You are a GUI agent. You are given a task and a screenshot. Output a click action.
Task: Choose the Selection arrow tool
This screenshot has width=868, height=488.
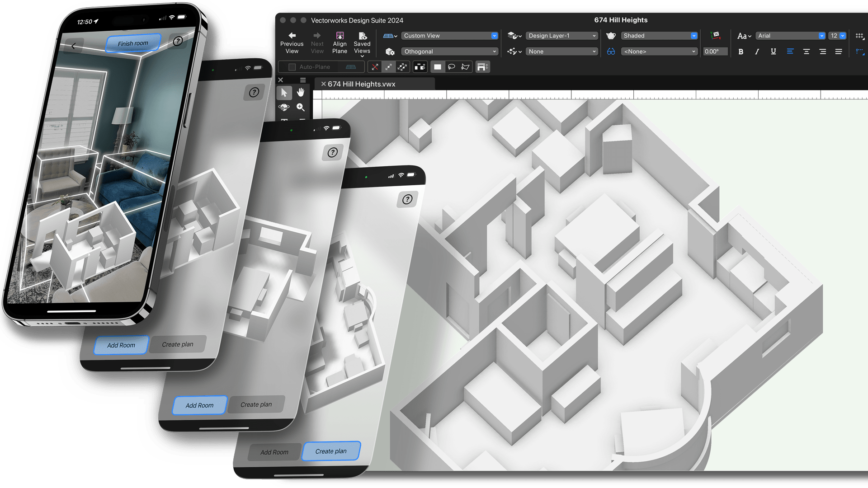pyautogui.click(x=284, y=93)
